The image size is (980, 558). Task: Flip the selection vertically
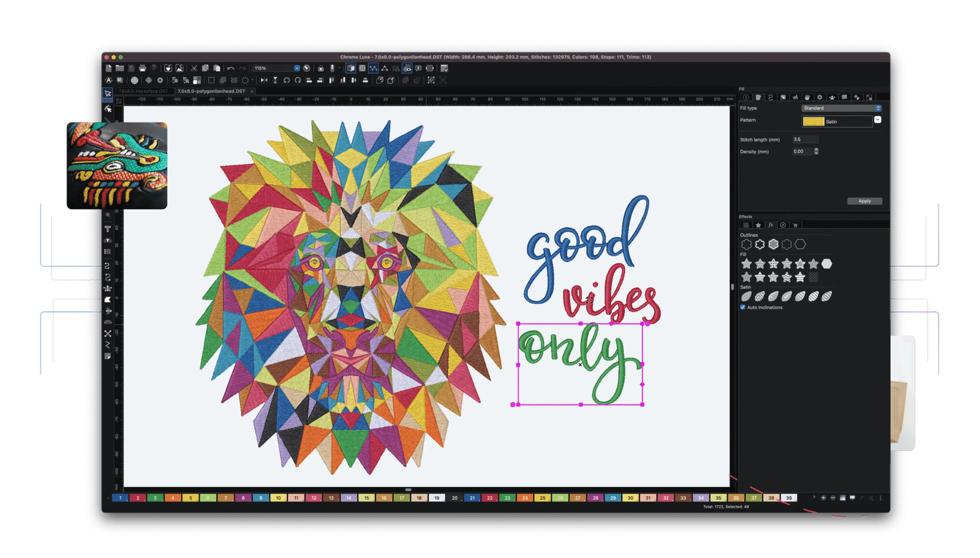click(x=275, y=80)
